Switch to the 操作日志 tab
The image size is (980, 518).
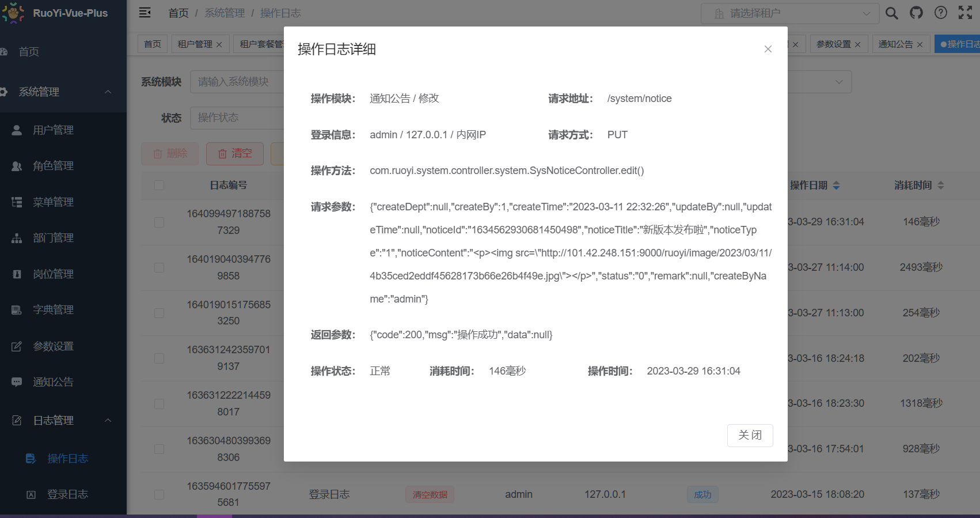pyautogui.click(x=958, y=44)
